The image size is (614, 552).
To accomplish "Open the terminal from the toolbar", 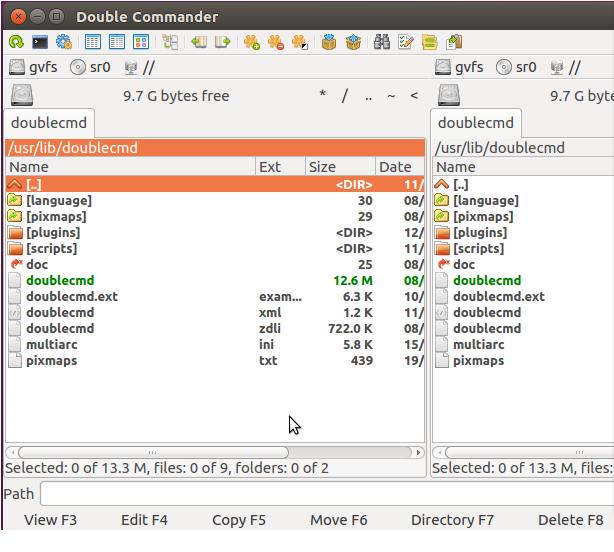I will coord(40,42).
